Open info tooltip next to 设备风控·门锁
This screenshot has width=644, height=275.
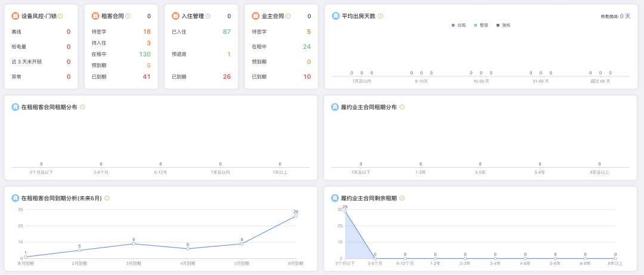click(60, 16)
